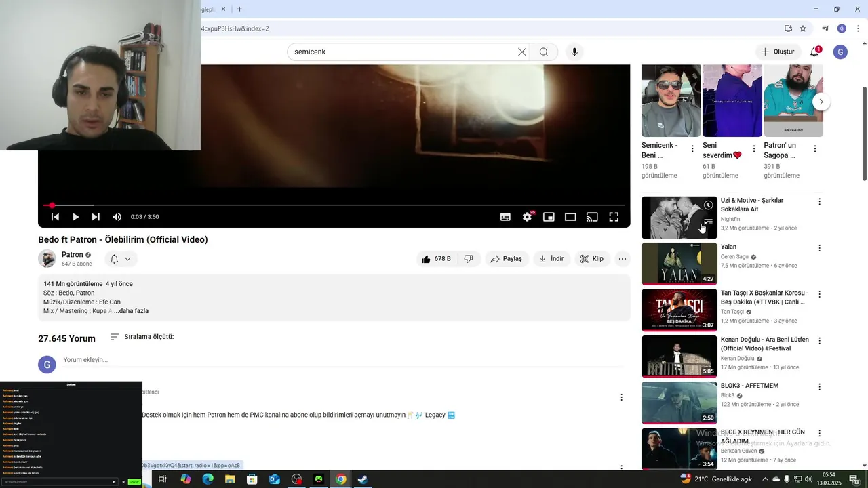Open more actions beside the Klip button
This screenshot has height=488, width=868.
(622, 259)
